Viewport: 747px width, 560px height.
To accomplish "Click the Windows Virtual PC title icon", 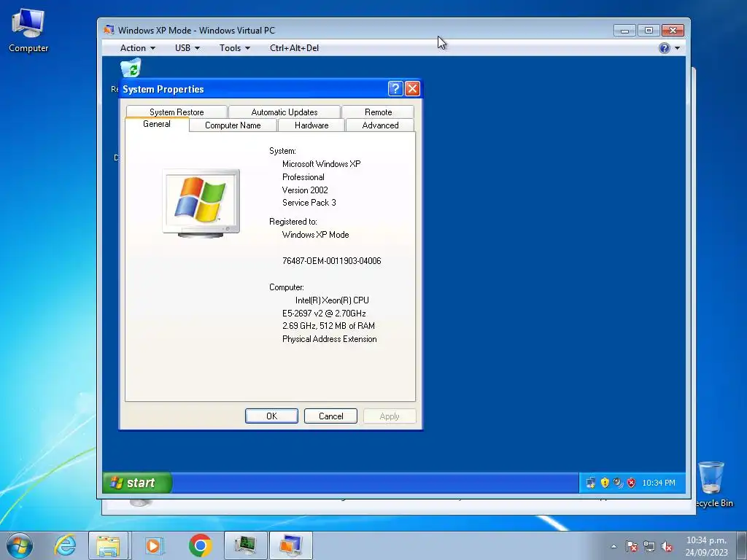I will coord(109,30).
